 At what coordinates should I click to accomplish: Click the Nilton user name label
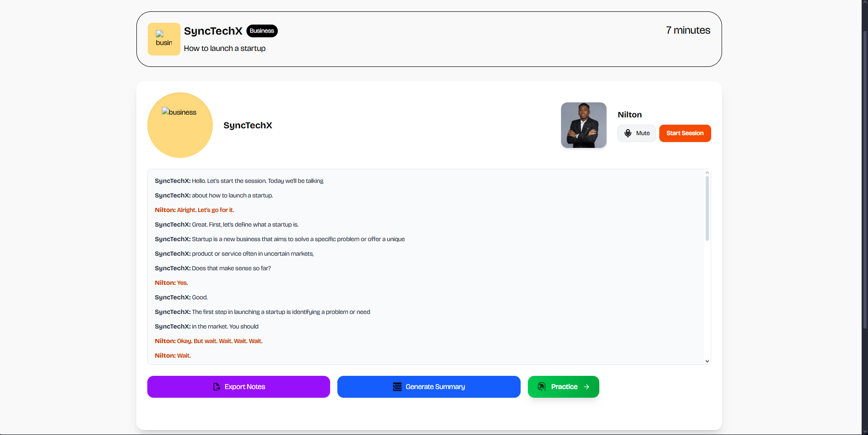630,115
